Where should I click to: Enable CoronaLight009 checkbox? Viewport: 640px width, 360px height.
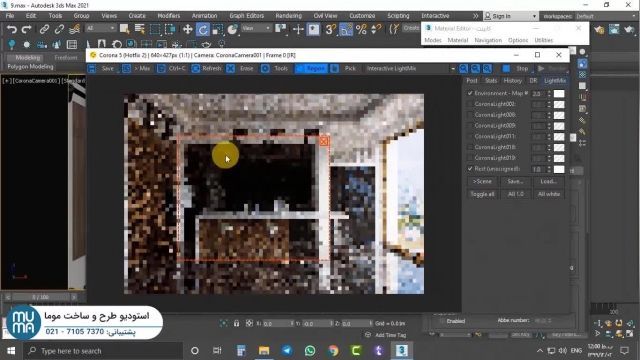(x=470, y=126)
